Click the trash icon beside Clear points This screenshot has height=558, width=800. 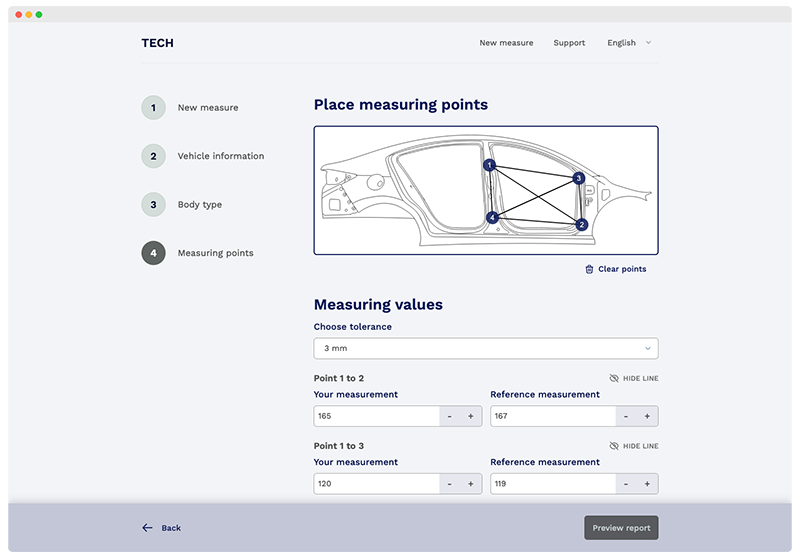[x=589, y=269]
